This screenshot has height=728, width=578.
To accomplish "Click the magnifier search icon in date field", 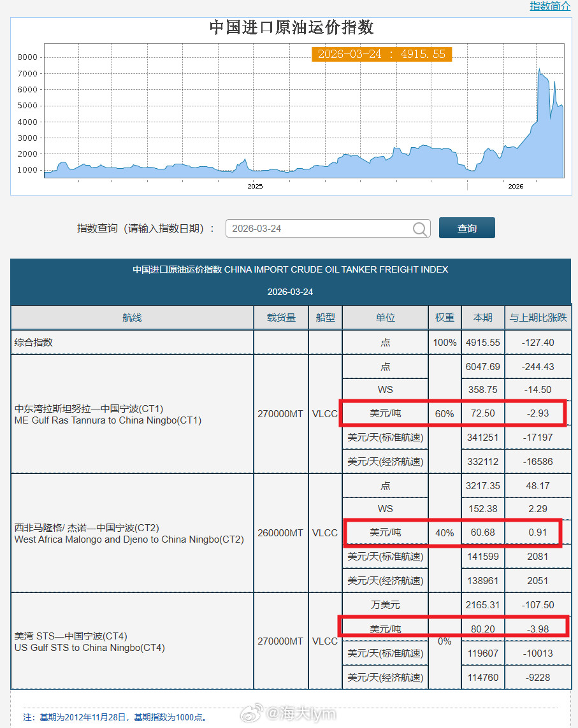I will (420, 228).
